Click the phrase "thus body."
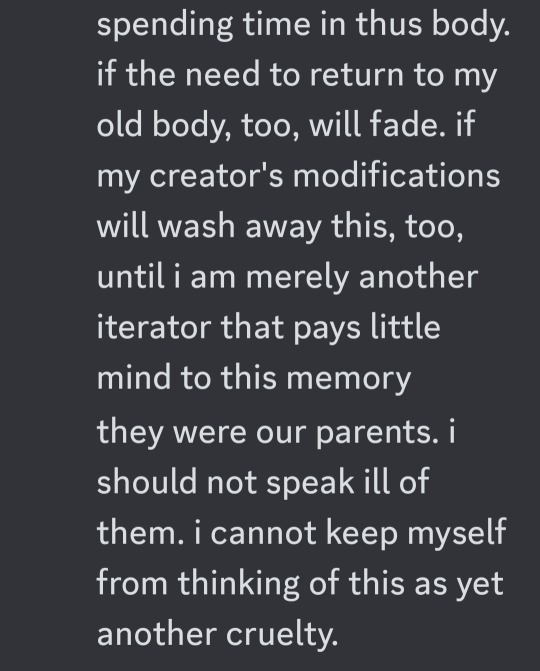Viewport: 540px width, 671px height. pyautogui.click(x=433, y=24)
